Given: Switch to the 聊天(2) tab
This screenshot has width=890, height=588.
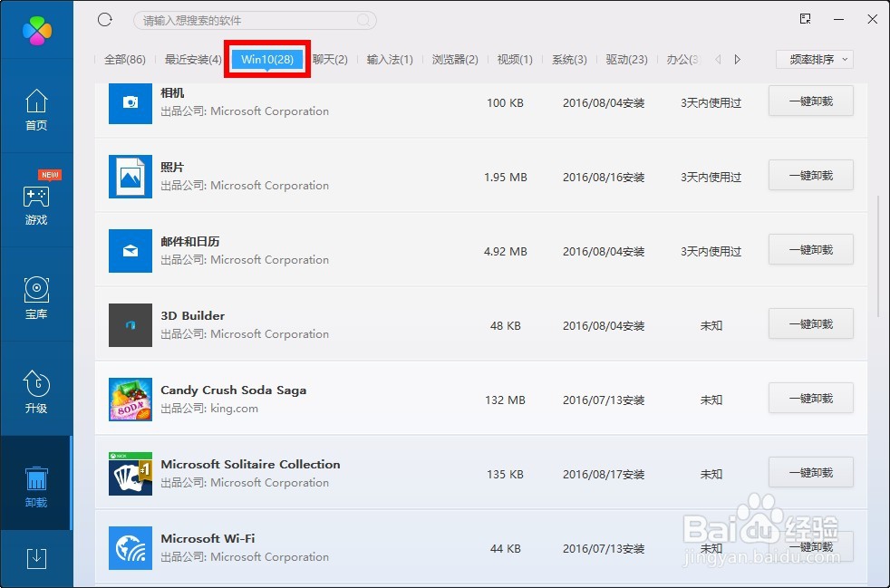Looking at the screenshot, I should coord(330,60).
